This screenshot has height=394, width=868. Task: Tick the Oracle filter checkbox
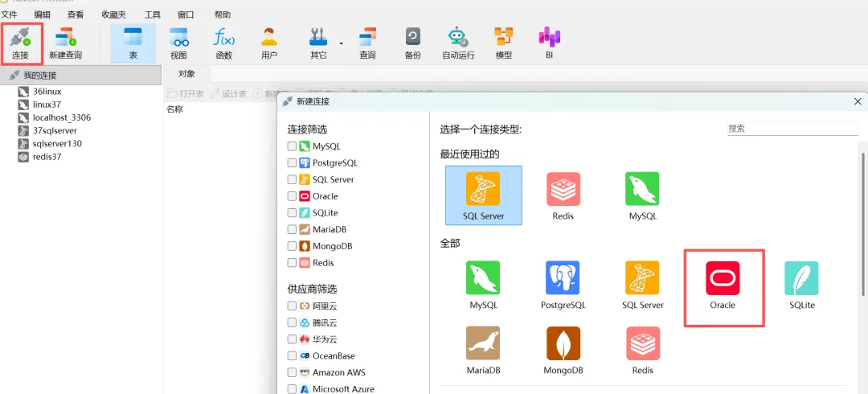[x=292, y=196]
